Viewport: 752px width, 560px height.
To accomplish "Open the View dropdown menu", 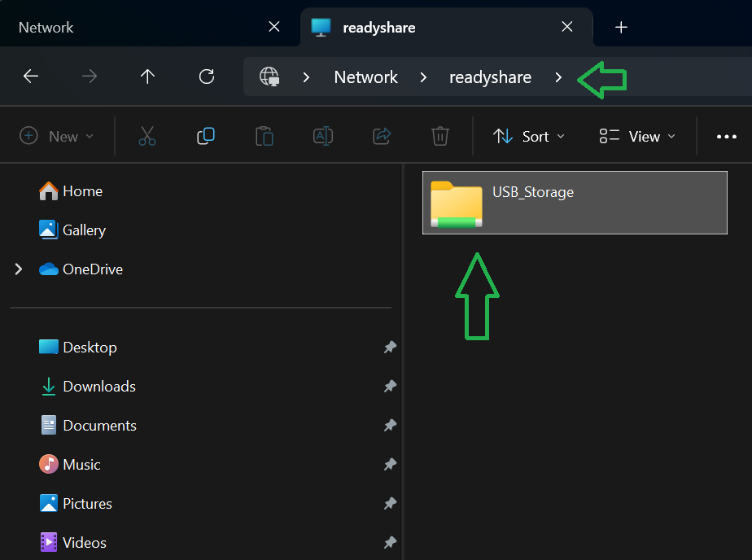I will tap(637, 137).
